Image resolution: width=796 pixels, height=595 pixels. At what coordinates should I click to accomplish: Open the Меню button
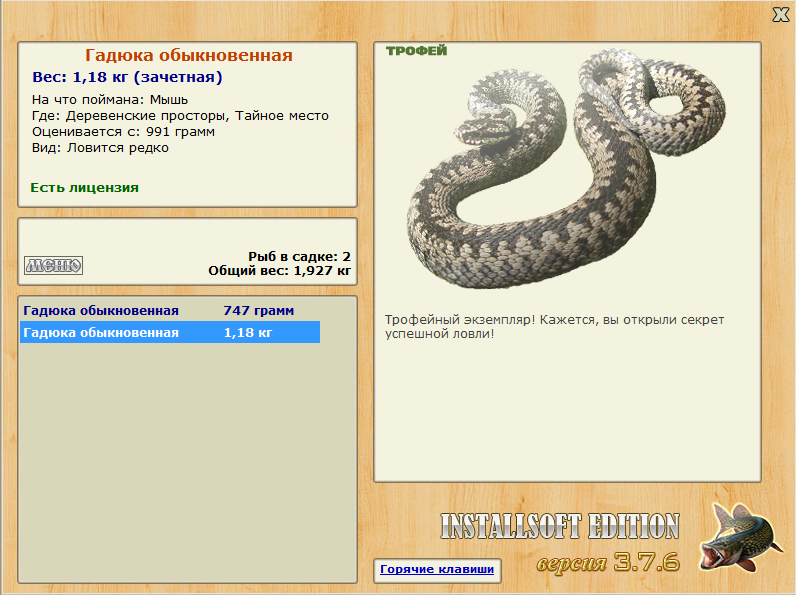pos(53,265)
